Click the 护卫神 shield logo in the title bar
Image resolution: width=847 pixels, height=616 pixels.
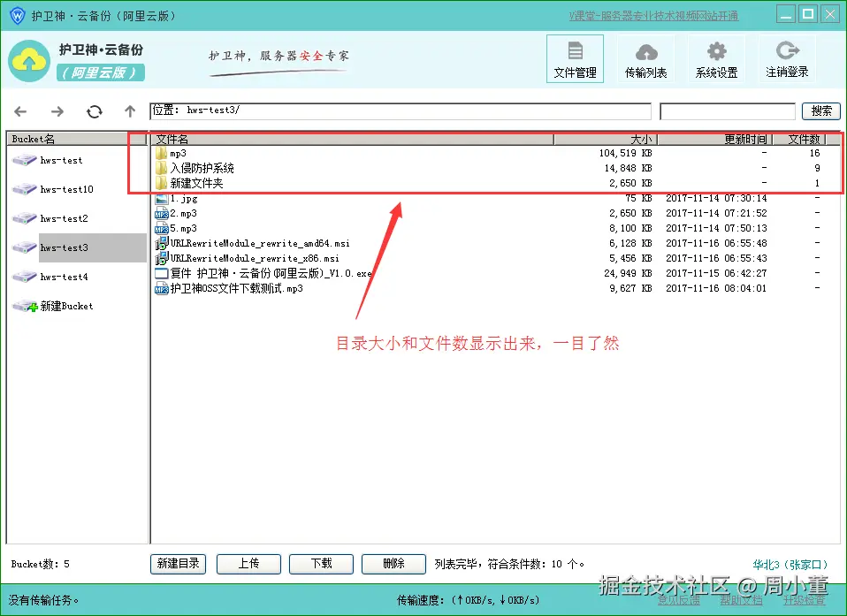[x=18, y=16]
